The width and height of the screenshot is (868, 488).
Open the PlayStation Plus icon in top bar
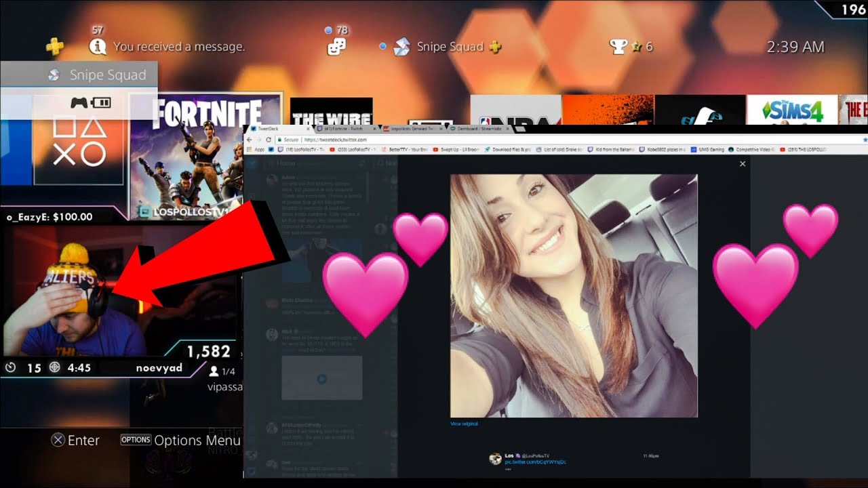click(x=55, y=47)
